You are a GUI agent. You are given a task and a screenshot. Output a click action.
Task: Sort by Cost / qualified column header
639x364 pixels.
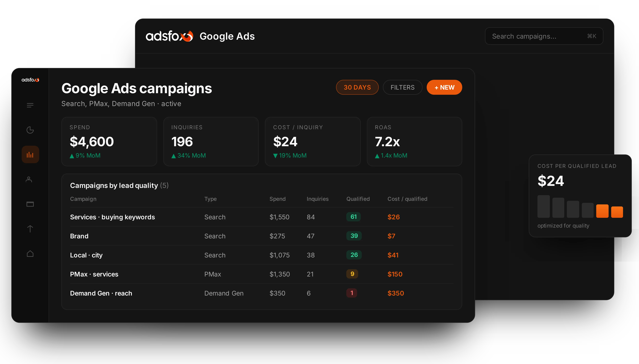click(x=407, y=199)
